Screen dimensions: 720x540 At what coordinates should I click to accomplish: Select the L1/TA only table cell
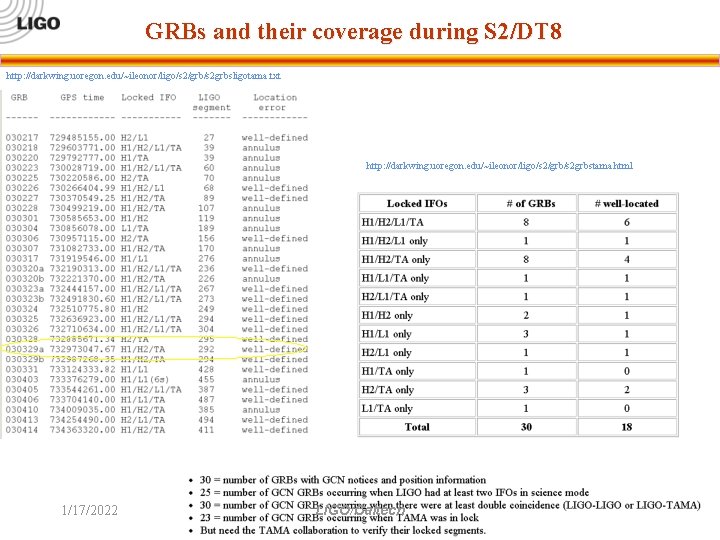(417, 408)
